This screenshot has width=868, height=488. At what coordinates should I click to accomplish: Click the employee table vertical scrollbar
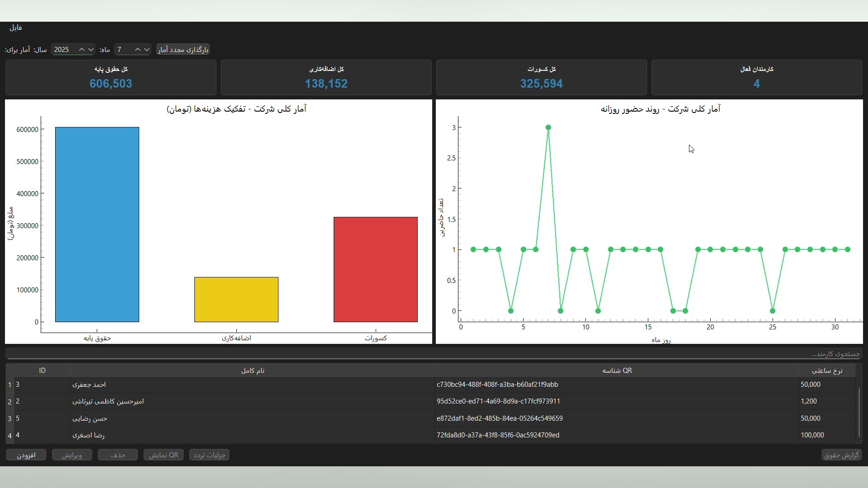point(859,411)
